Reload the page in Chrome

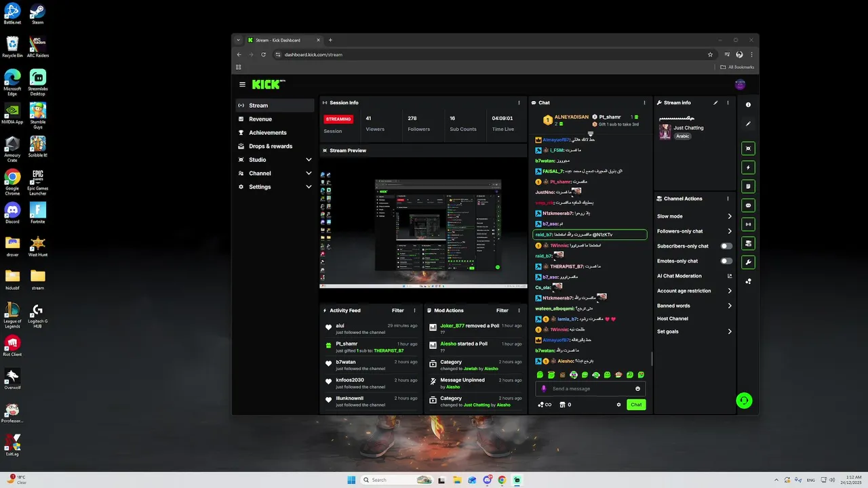(263, 54)
